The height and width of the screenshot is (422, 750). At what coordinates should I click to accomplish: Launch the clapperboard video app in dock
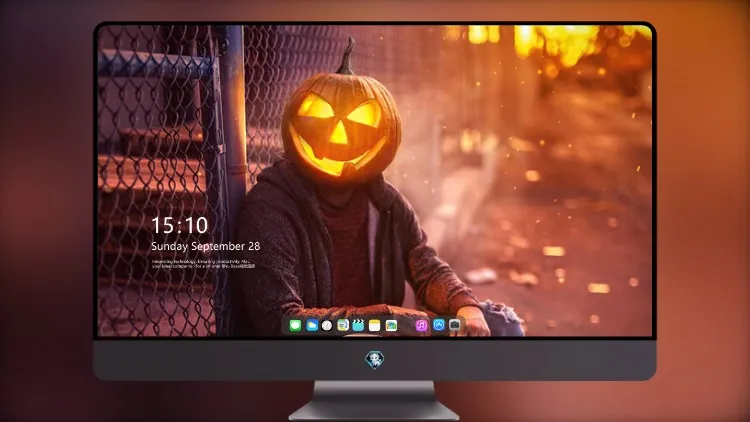pyautogui.click(x=358, y=326)
